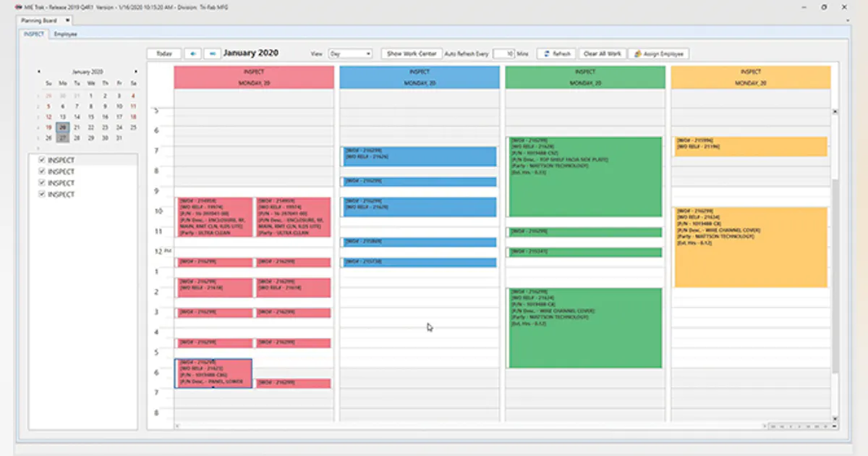Screen dimensions: 868x456
Task: Click the red INSPECT column header
Action: coord(254,77)
